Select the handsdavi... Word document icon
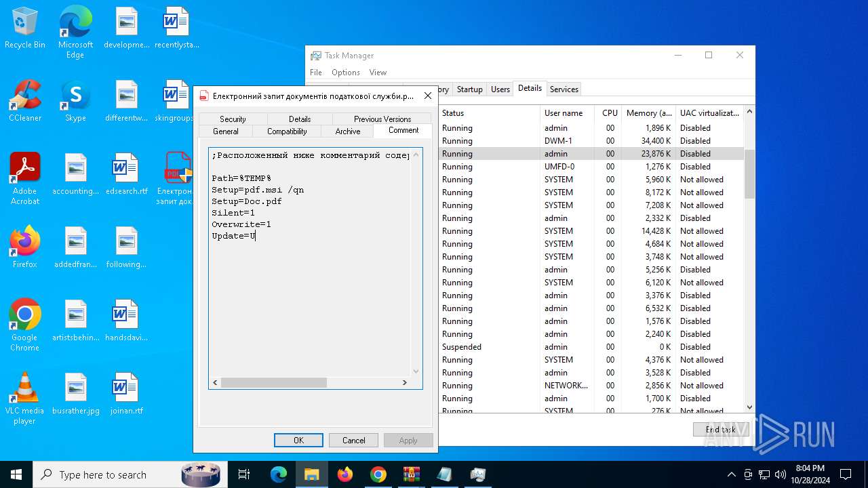 point(126,321)
